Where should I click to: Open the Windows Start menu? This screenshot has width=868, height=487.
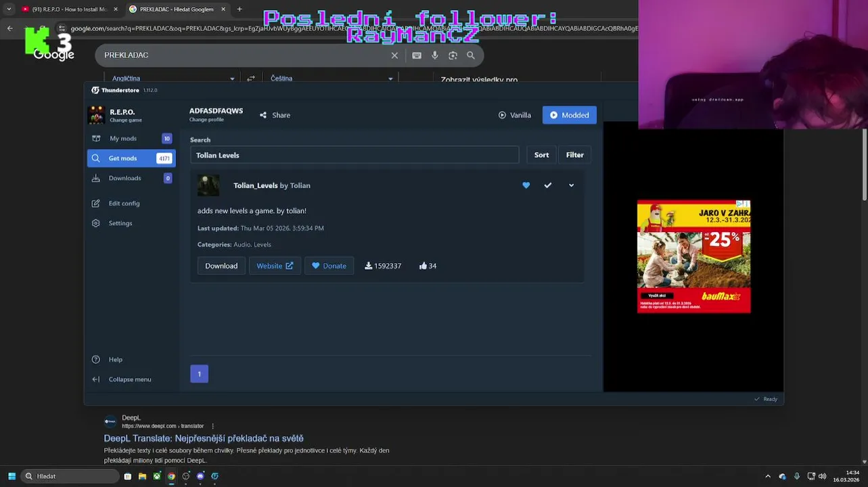[x=12, y=476]
